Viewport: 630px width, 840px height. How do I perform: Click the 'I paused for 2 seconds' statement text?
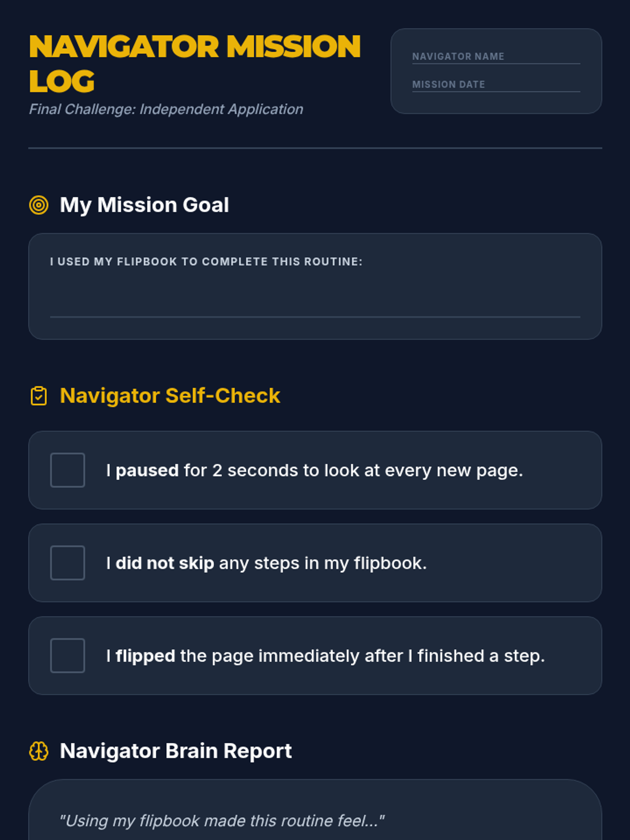(x=314, y=470)
